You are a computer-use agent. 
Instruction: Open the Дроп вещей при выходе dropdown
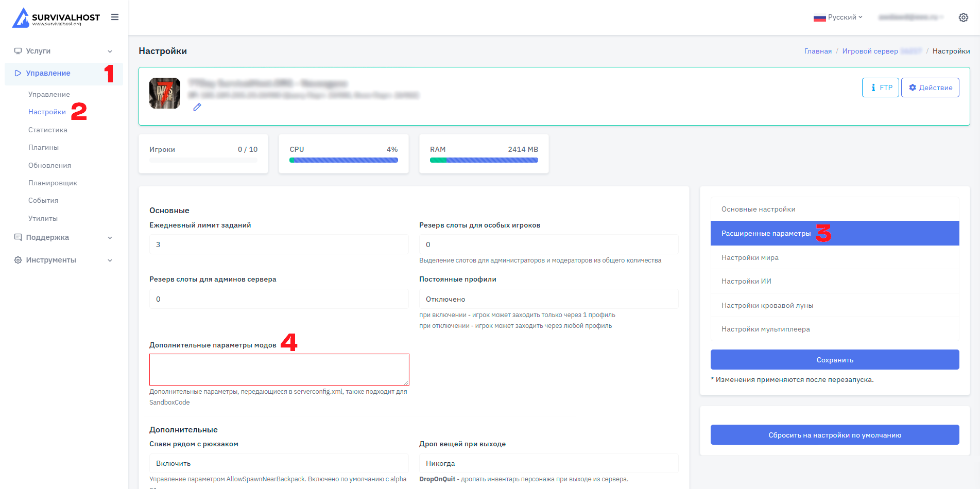548,463
